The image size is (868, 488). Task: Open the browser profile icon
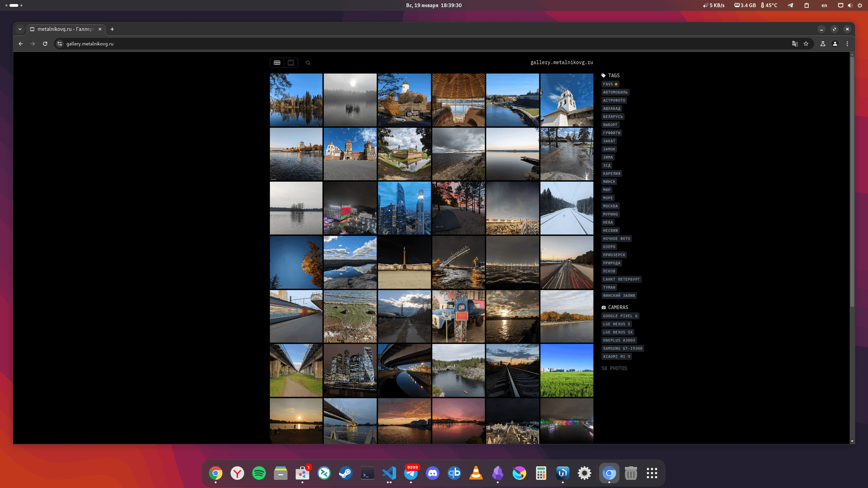[835, 44]
